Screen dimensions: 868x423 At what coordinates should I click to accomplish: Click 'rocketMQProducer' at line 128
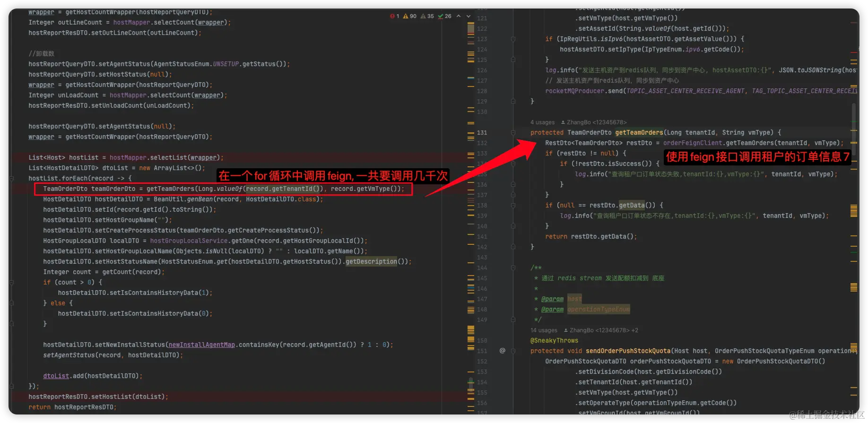(574, 91)
